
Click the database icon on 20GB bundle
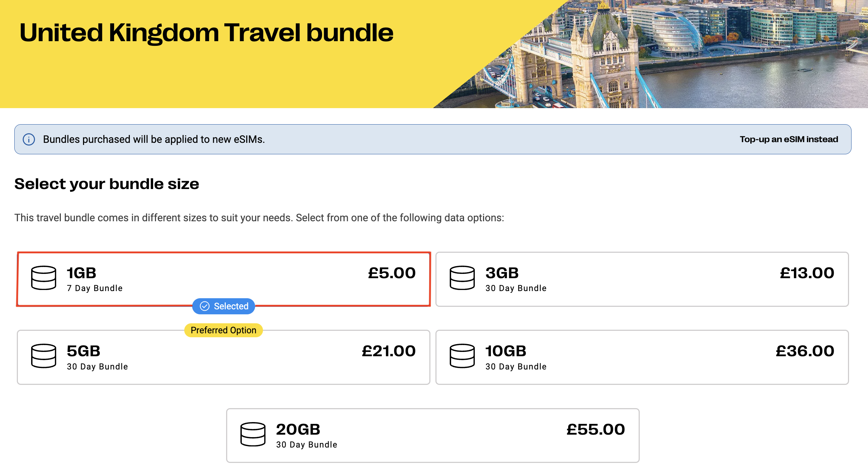tap(253, 434)
